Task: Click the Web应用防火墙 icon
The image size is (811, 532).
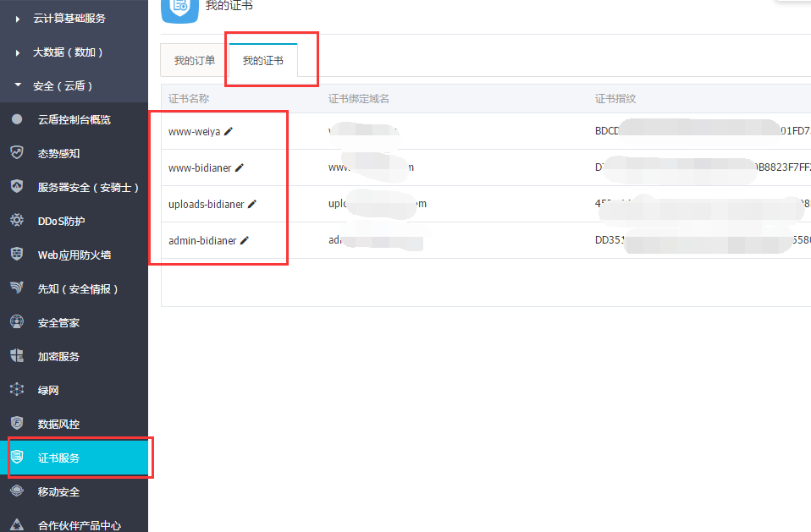Action: pos(17,255)
